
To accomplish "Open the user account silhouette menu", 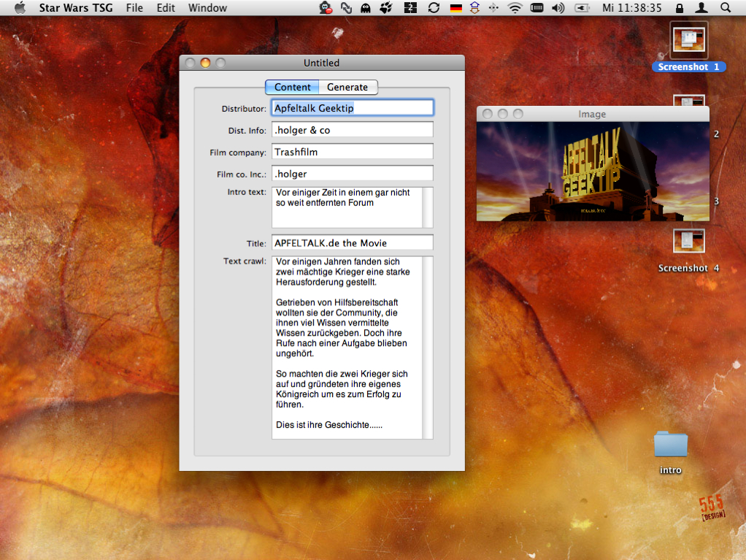I will click(701, 7).
